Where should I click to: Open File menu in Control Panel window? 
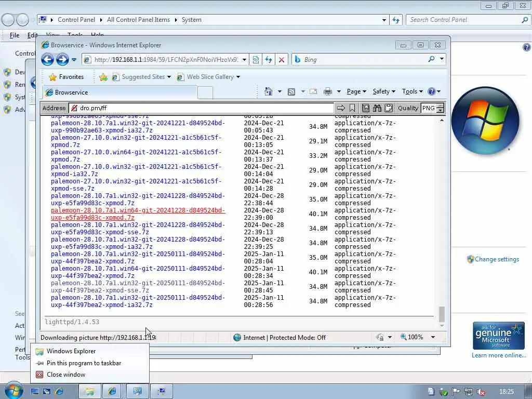tap(15, 35)
